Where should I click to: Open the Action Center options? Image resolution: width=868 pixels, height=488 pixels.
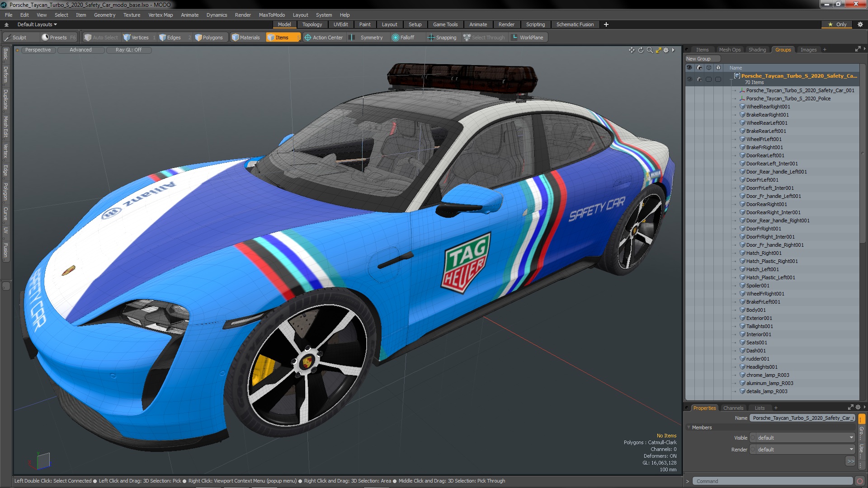(324, 38)
